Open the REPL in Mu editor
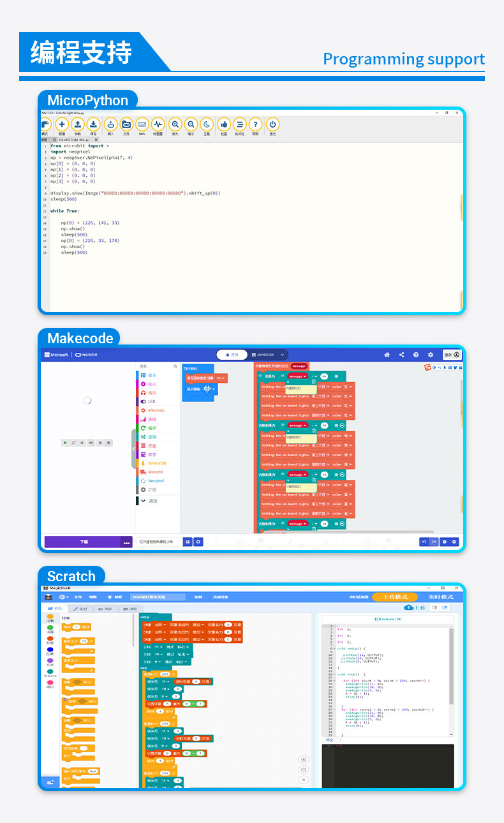The width and height of the screenshot is (504, 823). tap(142, 126)
